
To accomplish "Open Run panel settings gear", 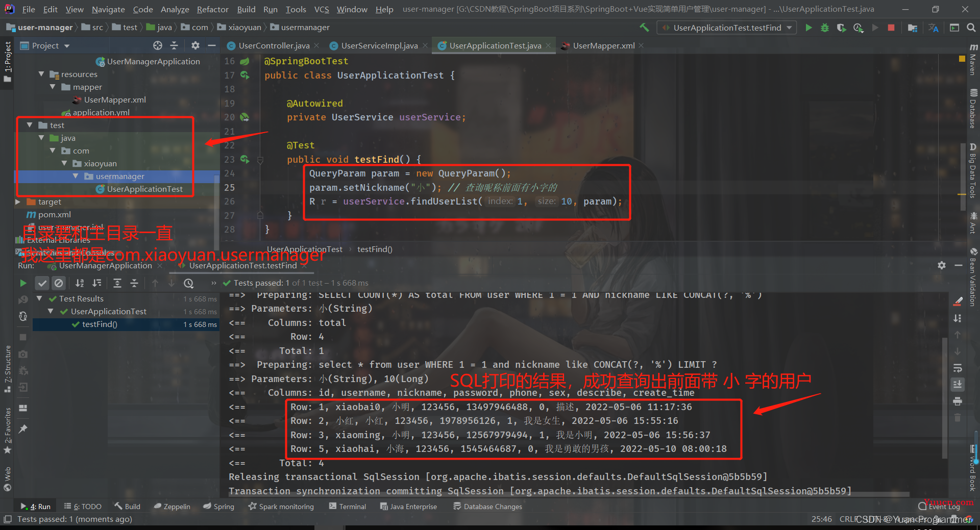I will (x=942, y=265).
